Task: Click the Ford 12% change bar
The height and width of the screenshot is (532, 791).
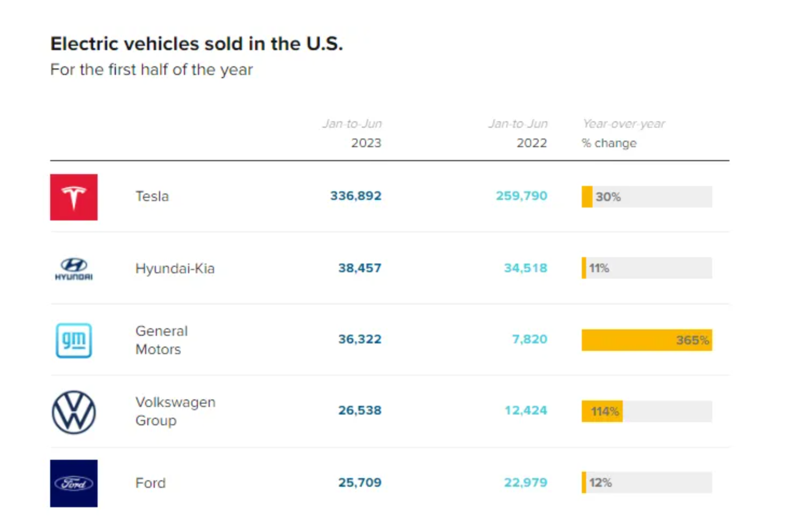Action: (646, 482)
